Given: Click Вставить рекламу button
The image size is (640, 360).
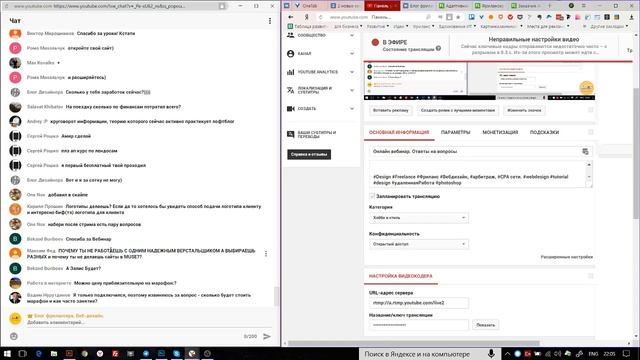Looking at the screenshot, I should pos(390,110).
